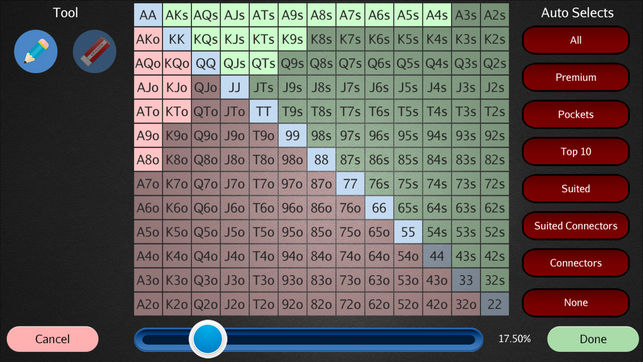Choose the Connectors auto select
The height and width of the screenshot is (362, 643).
(x=575, y=263)
